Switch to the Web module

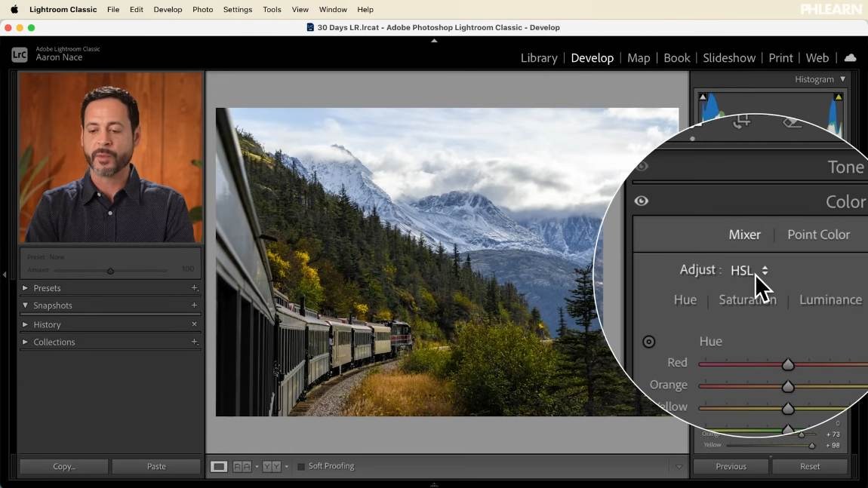[x=817, y=57]
